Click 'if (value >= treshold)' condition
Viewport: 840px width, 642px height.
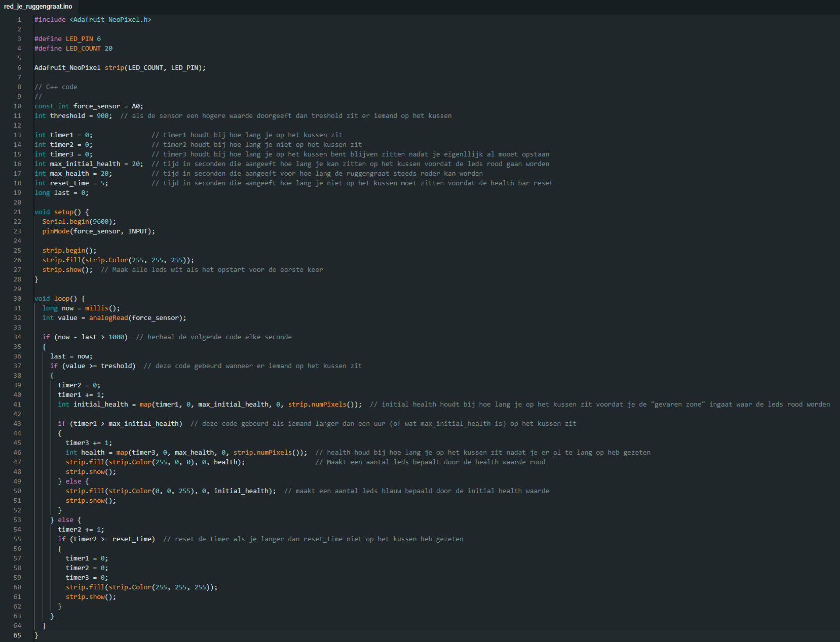[x=93, y=366]
